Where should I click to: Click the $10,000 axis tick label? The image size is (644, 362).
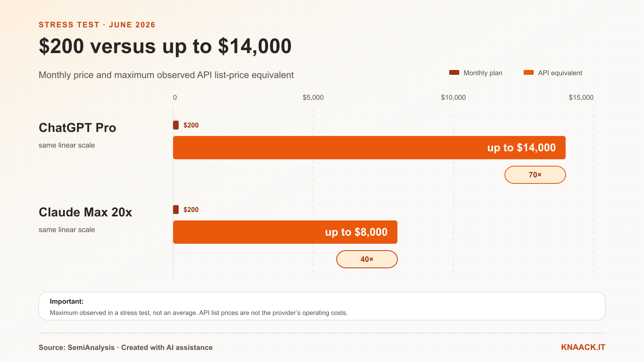[453, 97]
